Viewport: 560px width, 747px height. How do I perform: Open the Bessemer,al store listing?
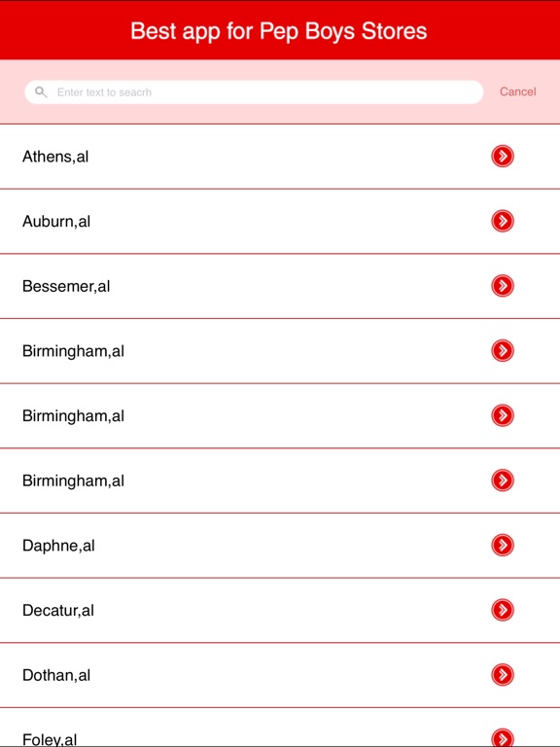(280, 286)
